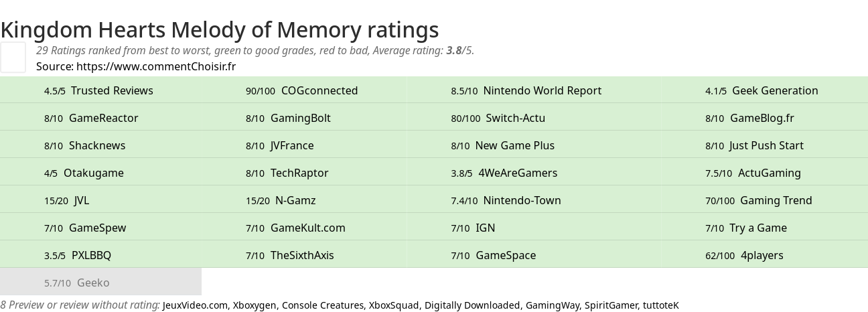Open the Shacknews review entry
The image size is (868, 312).
pos(97,145)
